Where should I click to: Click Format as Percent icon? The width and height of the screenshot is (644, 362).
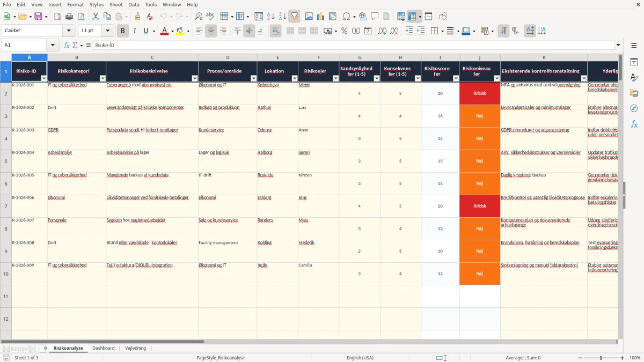(x=344, y=31)
